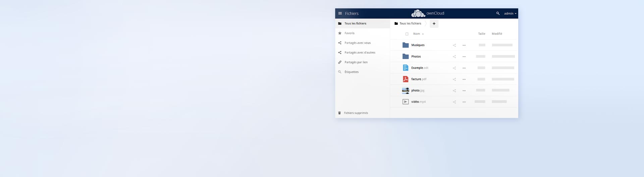The width and height of the screenshot is (644, 177).
Task: Open the vidéo.mp4 file
Action: tap(418, 102)
